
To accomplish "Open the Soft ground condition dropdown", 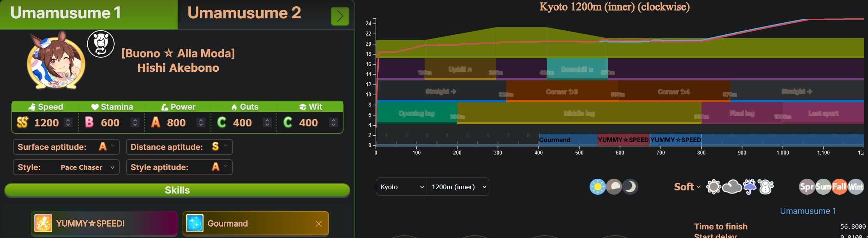I will point(687,187).
